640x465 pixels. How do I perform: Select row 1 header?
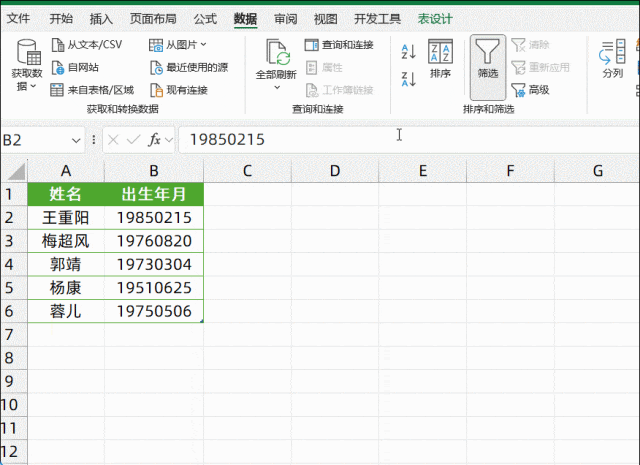coord(13,194)
